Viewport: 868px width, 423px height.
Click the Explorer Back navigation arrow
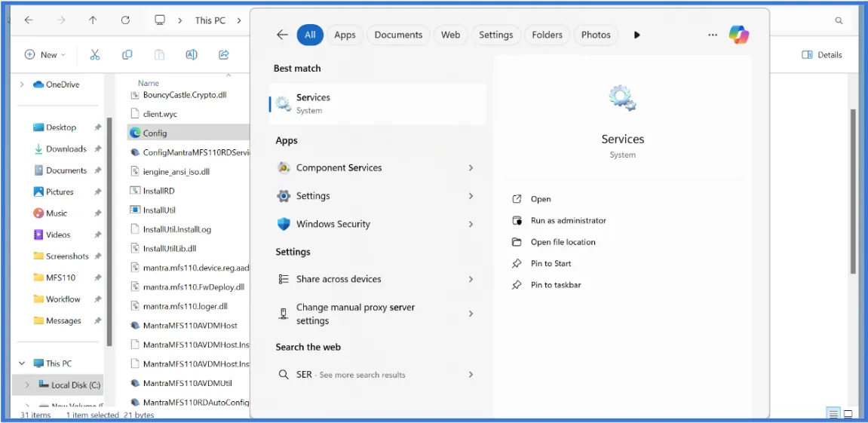click(28, 20)
